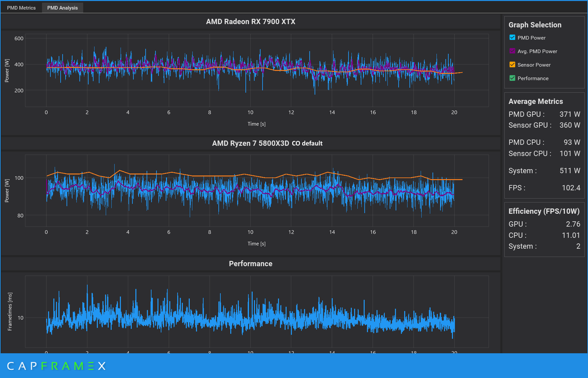Select the PMD Analysis tab
Viewport: 588px width, 378px height.
(63, 8)
